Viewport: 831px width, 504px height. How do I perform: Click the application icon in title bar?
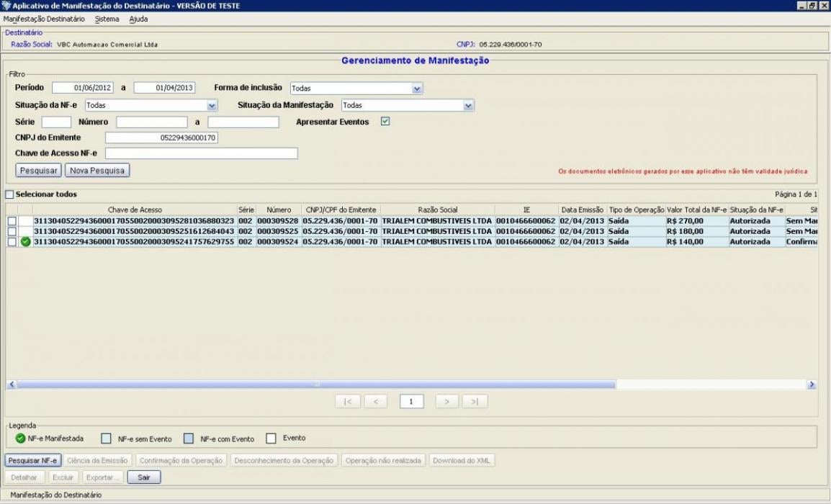click(6, 5)
